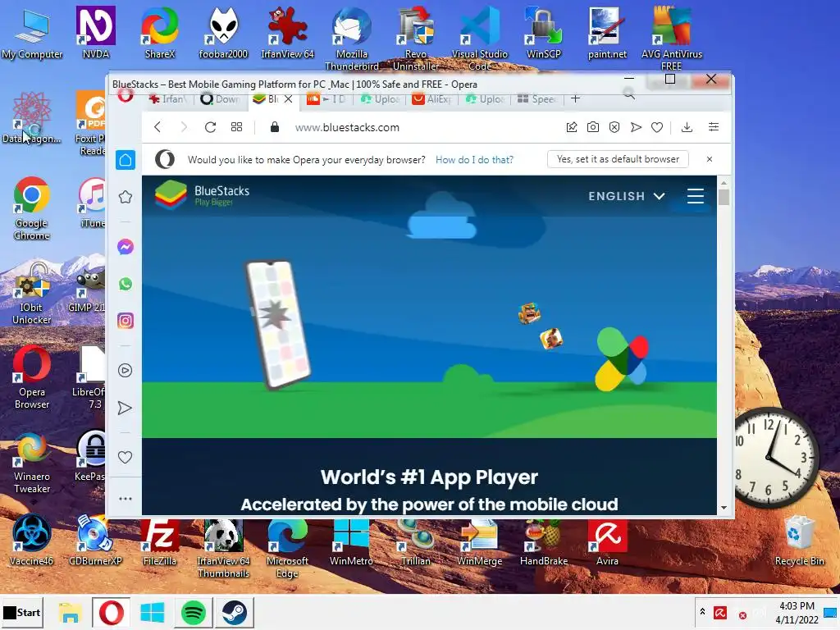Send page to My Flow from address bar
This screenshot has height=630, width=840.
[636, 127]
